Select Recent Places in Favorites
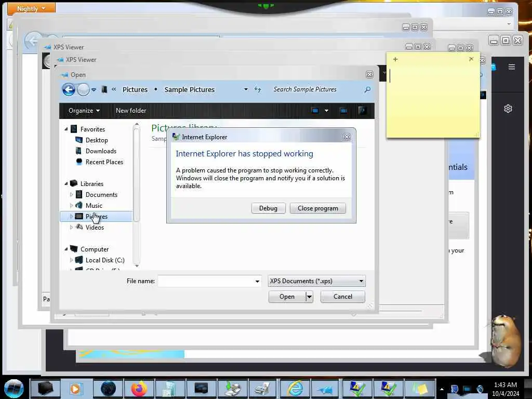Image resolution: width=532 pixels, height=399 pixels. pyautogui.click(x=104, y=162)
